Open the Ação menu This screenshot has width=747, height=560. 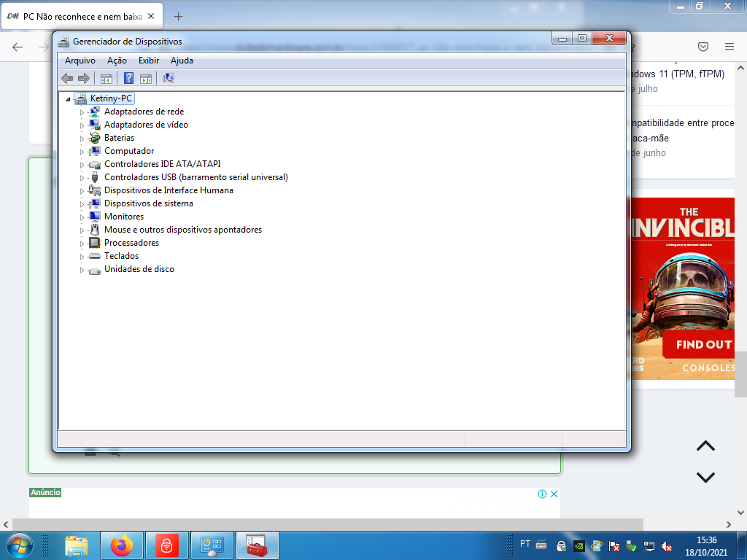point(117,61)
